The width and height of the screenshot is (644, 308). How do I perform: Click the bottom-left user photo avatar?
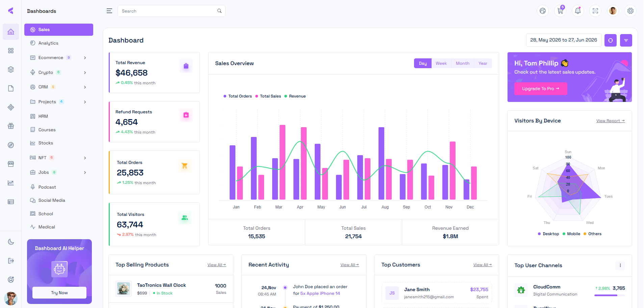point(11,298)
